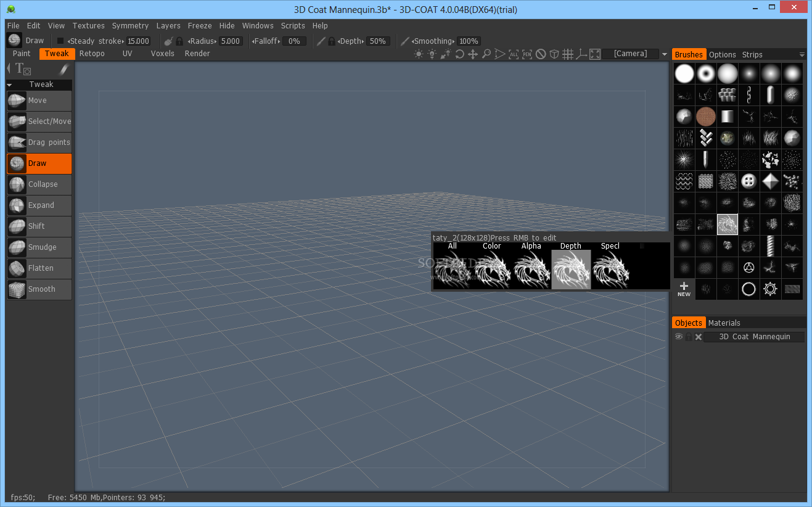This screenshot has width=812, height=507.
Task: Toggle the axis display icon
Action: pyautogui.click(x=581, y=54)
